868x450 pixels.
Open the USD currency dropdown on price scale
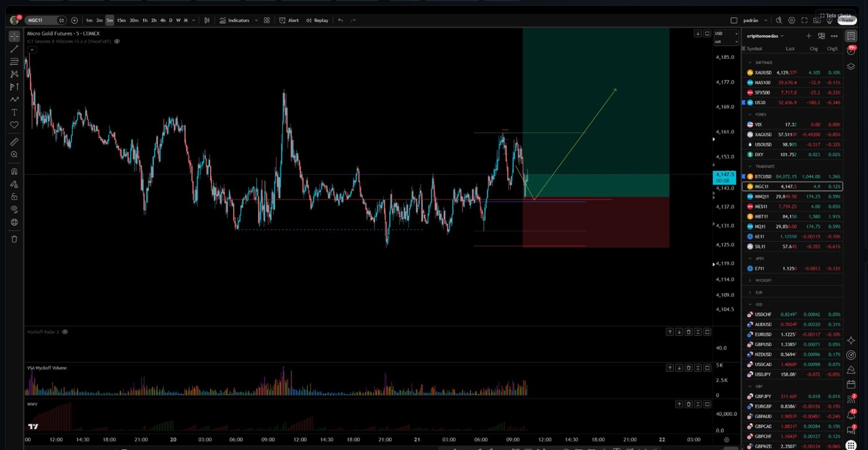pos(726,33)
